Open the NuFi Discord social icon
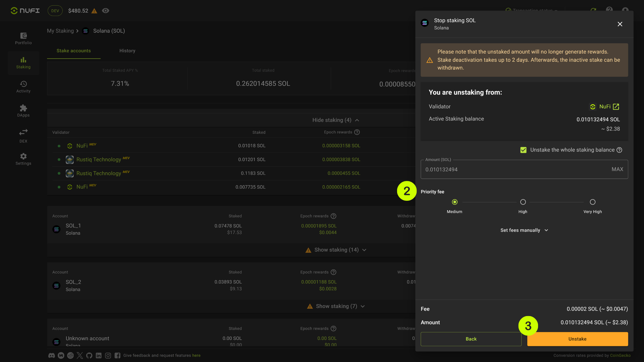The width and height of the screenshot is (644, 362). tap(51, 355)
